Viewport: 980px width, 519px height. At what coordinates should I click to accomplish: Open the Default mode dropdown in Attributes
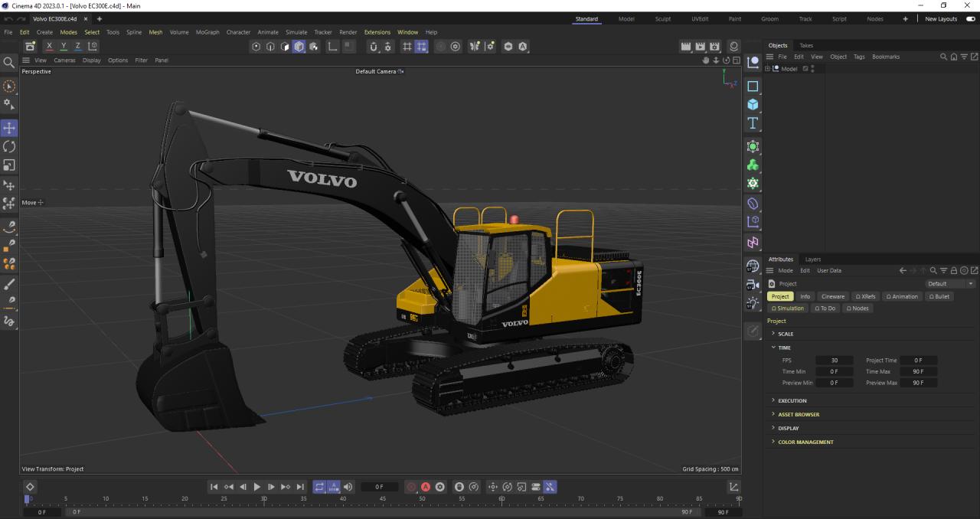tap(950, 284)
